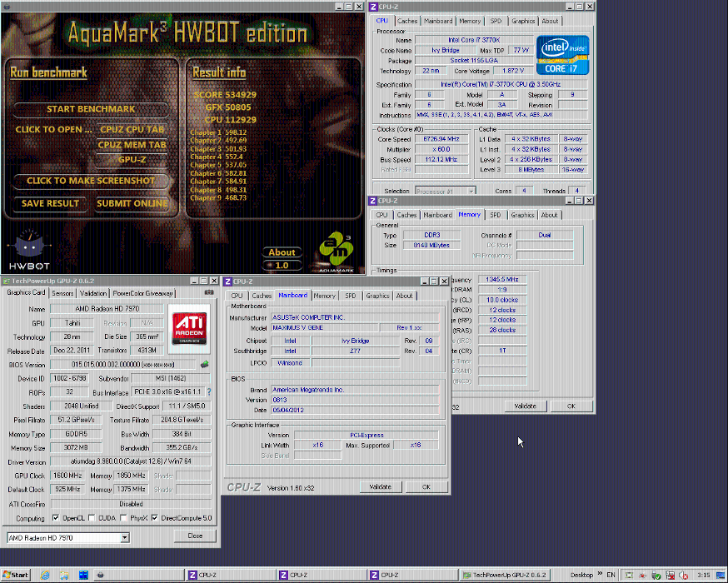This screenshot has height=583, width=728.
Task: Click Validate in the Mainboard CPU-Z window
Action: 381,487
